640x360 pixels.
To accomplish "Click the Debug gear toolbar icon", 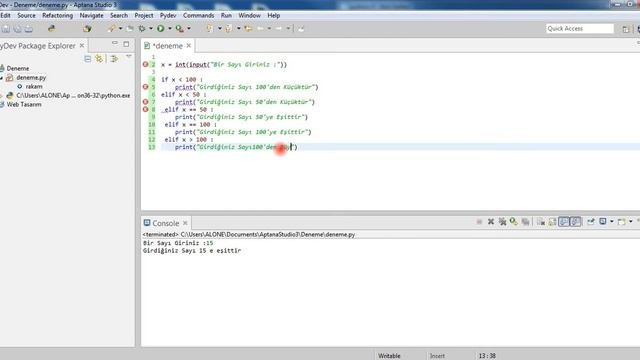I will (142, 29).
